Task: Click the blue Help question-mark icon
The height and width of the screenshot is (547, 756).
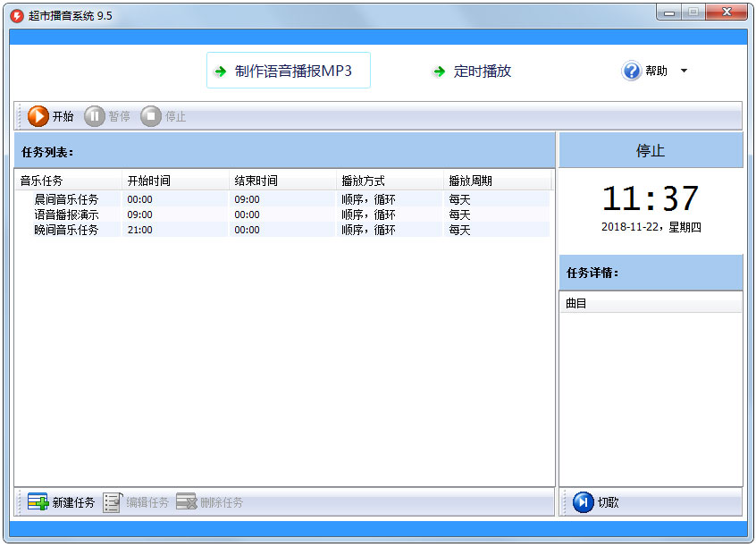Action: click(631, 71)
